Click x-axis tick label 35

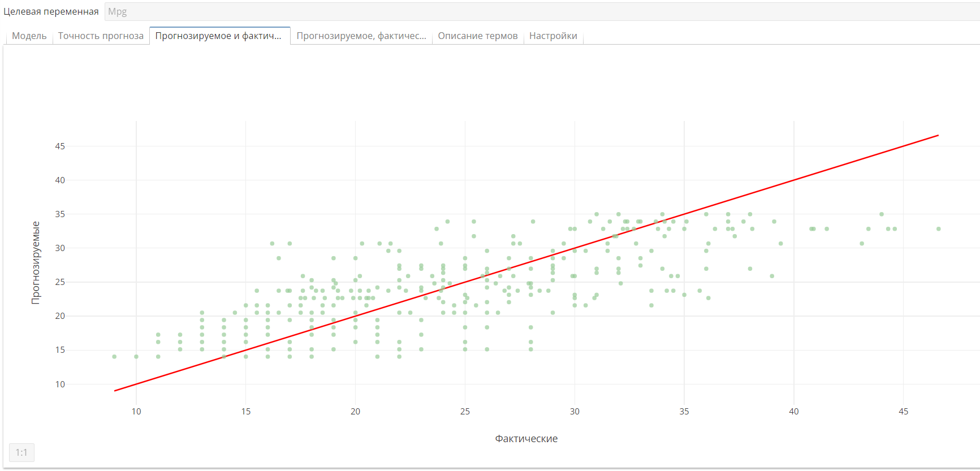tap(684, 412)
